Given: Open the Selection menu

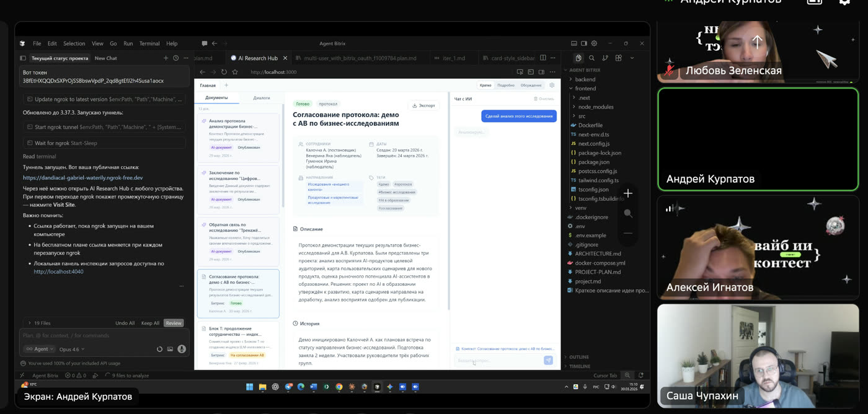Looking at the screenshot, I should click(x=74, y=43).
